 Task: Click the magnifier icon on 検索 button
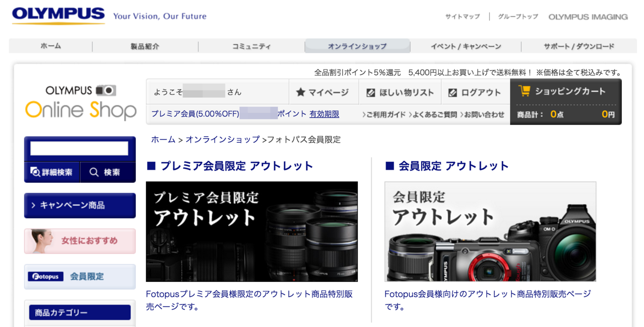[94, 172]
